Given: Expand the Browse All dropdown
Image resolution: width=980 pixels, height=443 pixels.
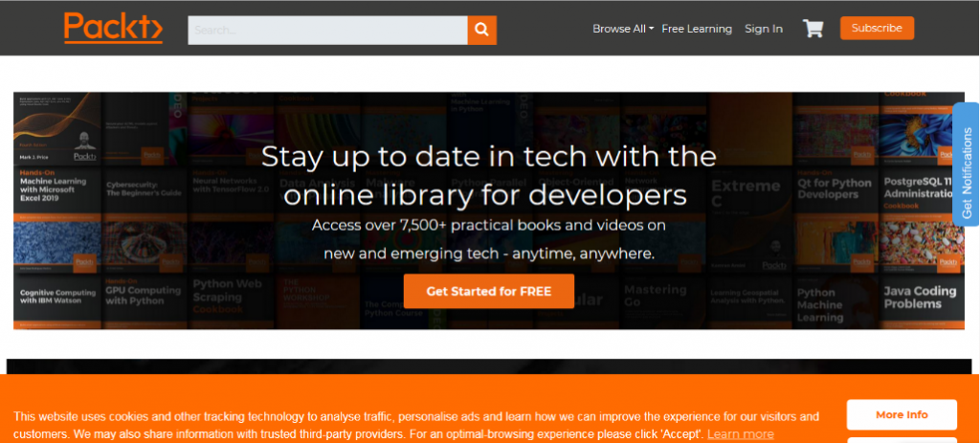Looking at the screenshot, I should (x=623, y=29).
